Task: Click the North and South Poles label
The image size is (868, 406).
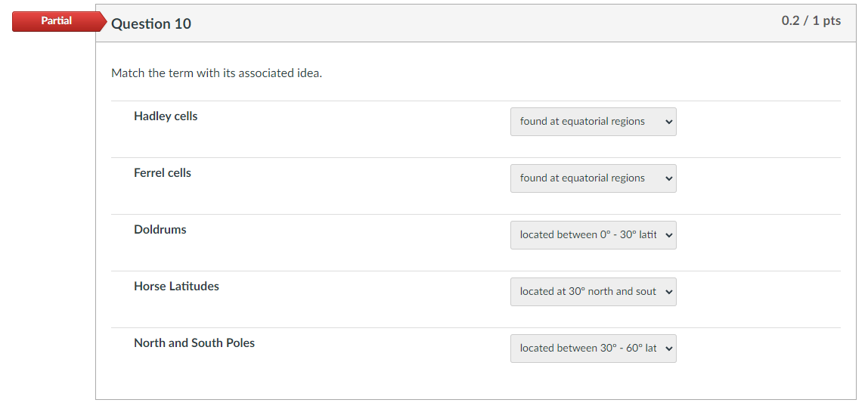Action: tap(194, 343)
